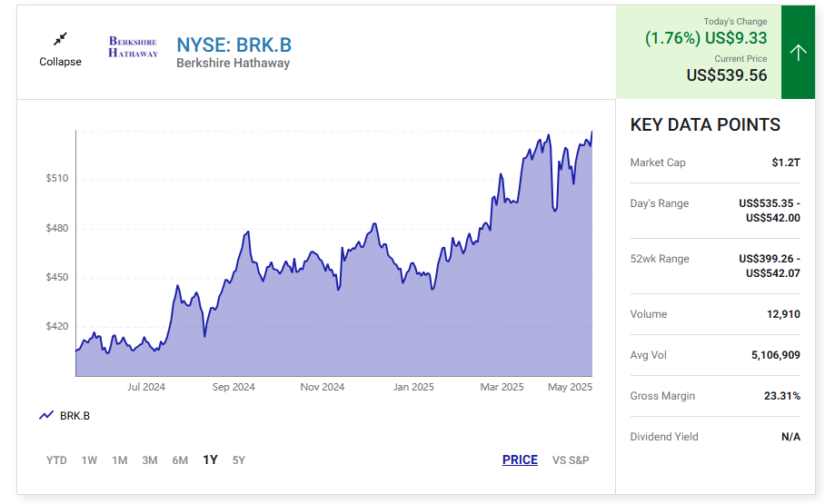This screenshot has width=825, height=504.
Task: Click the current price US$539.56
Action: coord(727,75)
